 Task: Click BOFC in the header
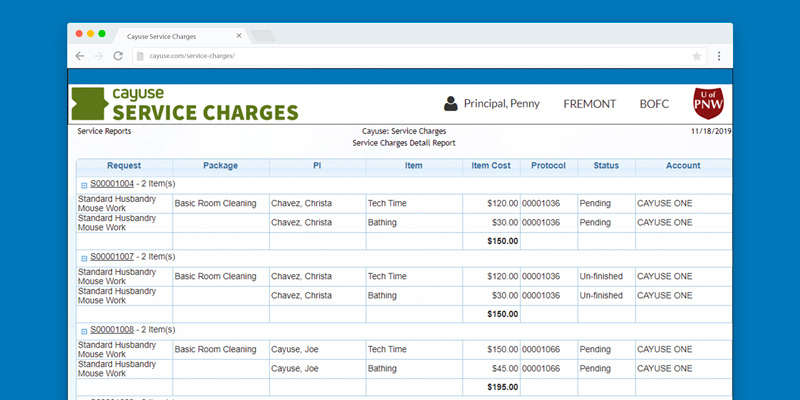(654, 104)
